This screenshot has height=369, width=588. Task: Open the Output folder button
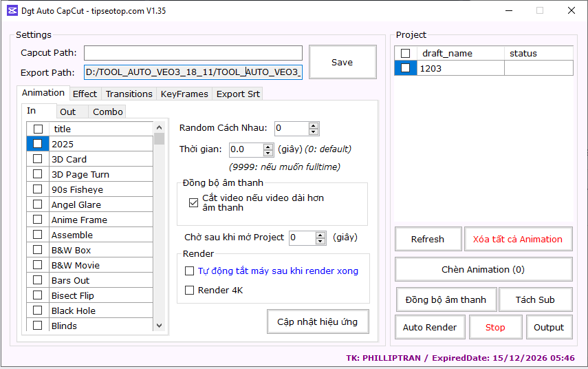(549, 327)
